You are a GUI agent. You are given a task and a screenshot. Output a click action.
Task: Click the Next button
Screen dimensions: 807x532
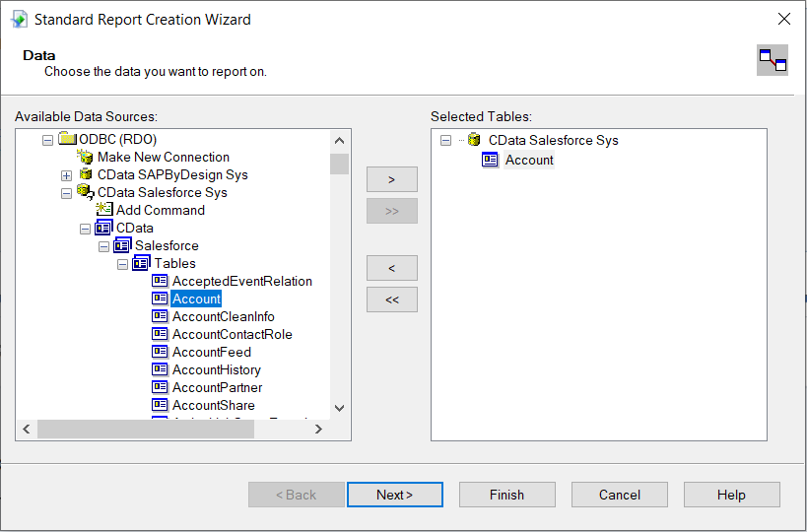point(394,495)
